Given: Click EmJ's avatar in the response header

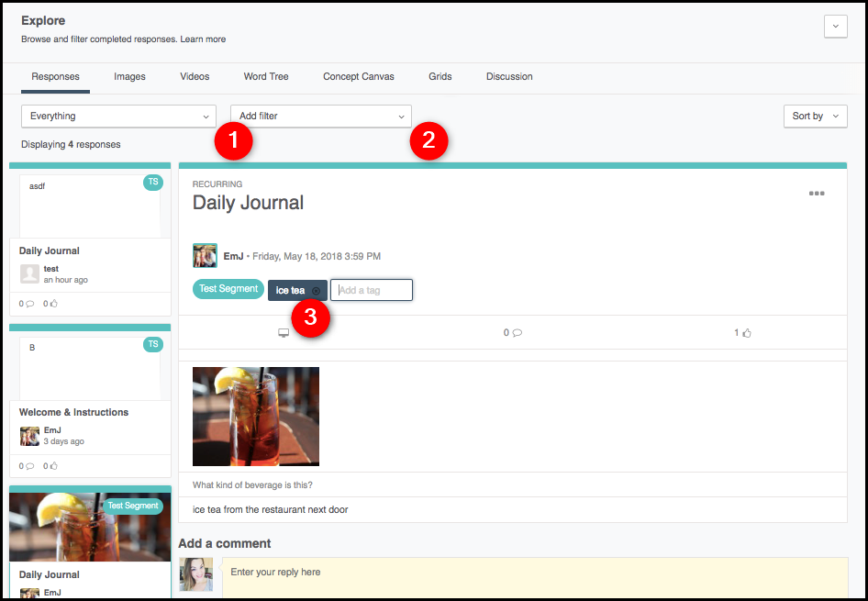Looking at the screenshot, I should coord(205,256).
